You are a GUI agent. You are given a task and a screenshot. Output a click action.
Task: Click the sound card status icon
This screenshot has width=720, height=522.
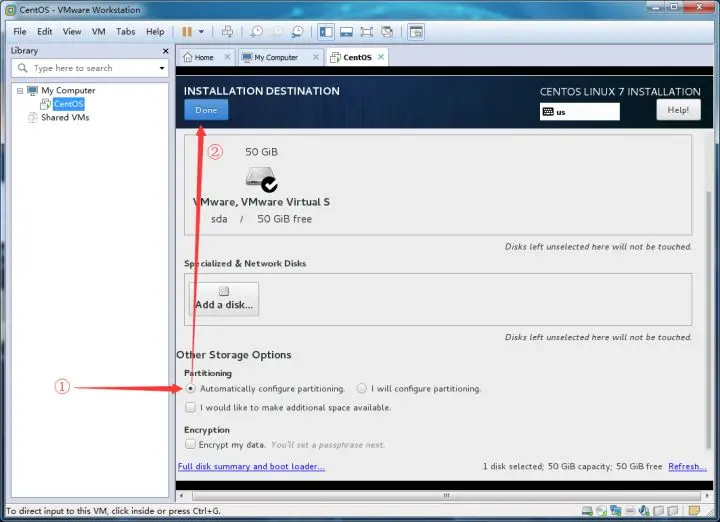click(644, 511)
